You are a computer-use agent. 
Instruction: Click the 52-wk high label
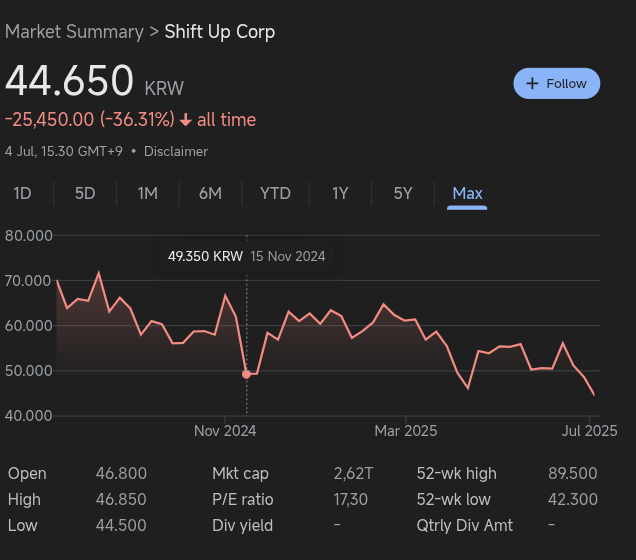456,473
